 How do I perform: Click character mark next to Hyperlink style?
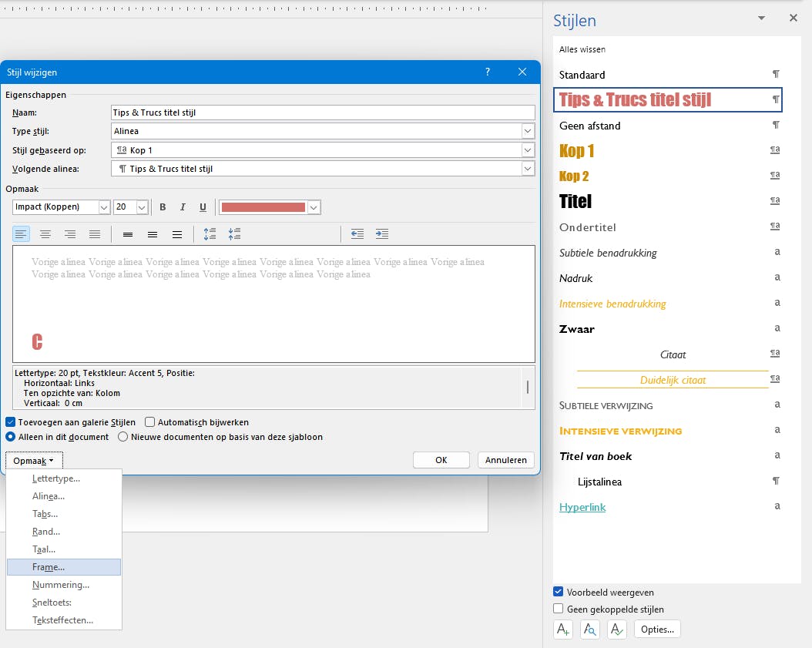click(777, 506)
